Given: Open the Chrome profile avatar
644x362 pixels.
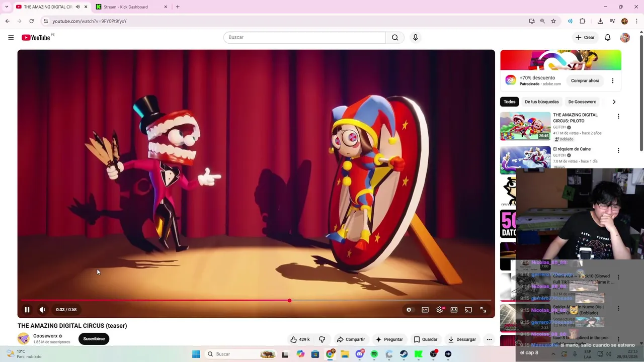Looking at the screenshot, I should pyautogui.click(x=624, y=21).
